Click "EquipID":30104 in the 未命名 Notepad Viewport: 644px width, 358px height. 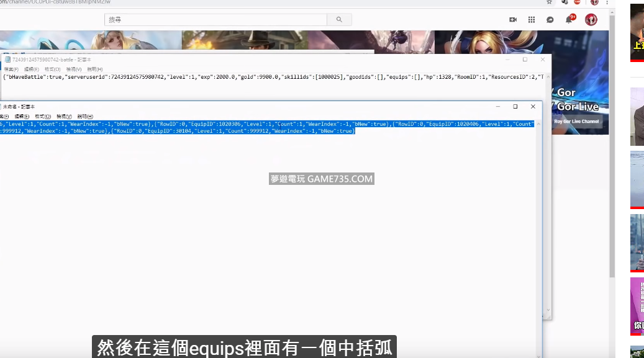(x=169, y=131)
